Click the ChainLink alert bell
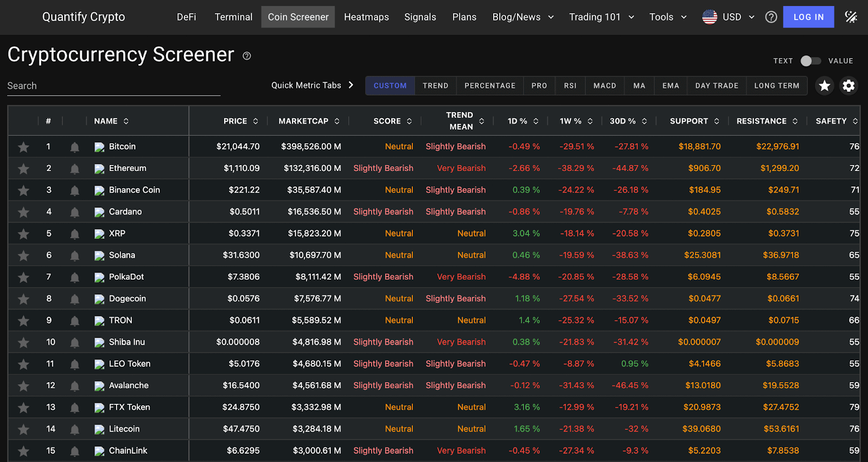The image size is (868, 462). click(75, 451)
